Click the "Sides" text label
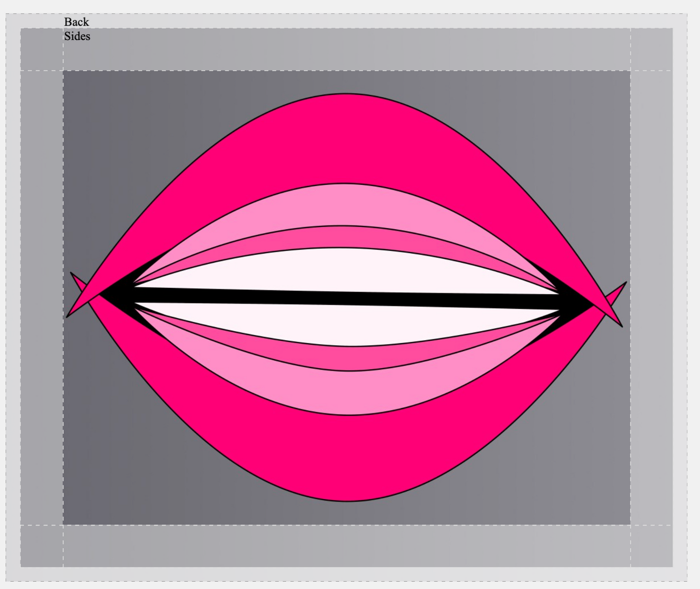 [x=77, y=36]
